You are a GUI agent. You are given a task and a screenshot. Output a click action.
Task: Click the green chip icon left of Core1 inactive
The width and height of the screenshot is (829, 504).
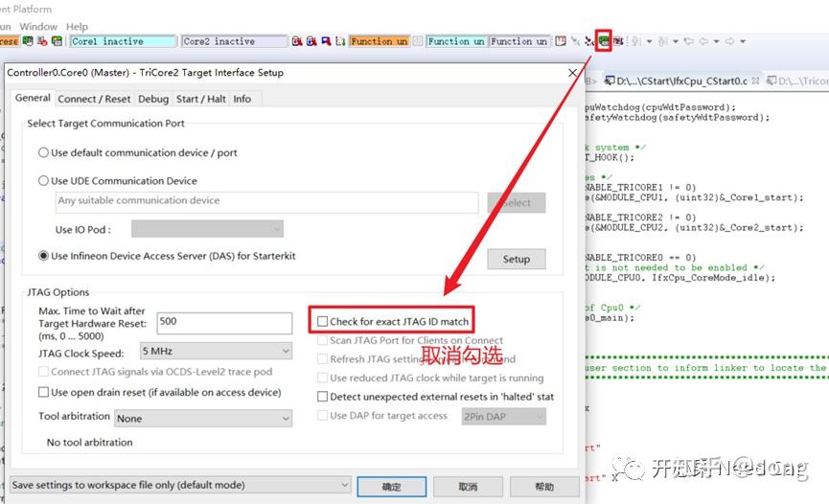pos(57,40)
